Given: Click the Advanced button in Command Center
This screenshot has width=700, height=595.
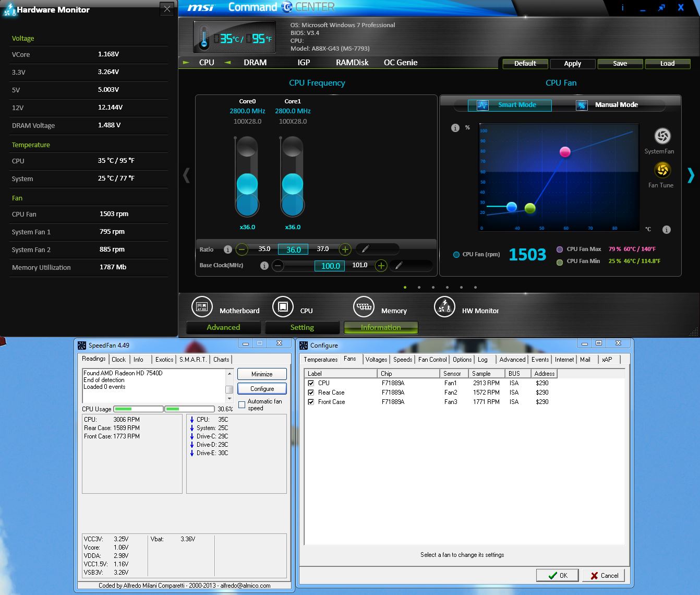Looking at the screenshot, I should pyautogui.click(x=223, y=328).
